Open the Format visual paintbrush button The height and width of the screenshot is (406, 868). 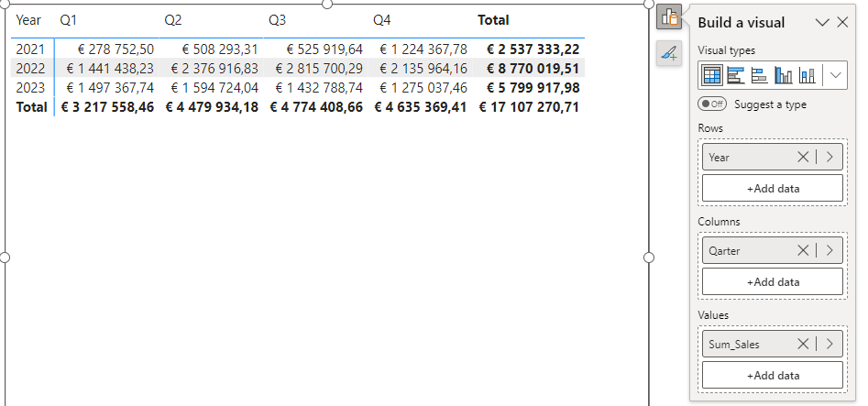[x=669, y=53]
